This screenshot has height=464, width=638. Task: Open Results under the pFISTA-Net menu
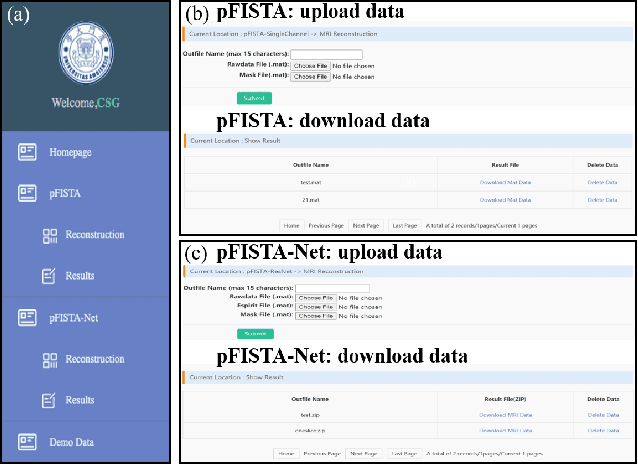(x=80, y=400)
